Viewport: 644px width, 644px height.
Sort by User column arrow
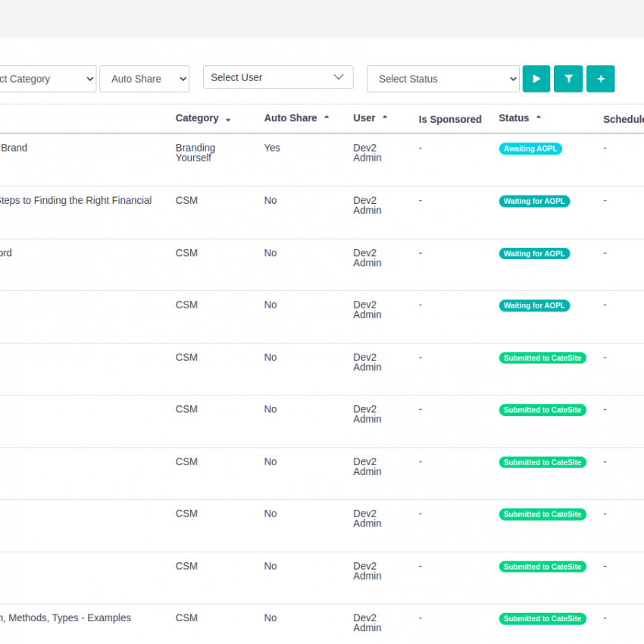click(x=385, y=118)
